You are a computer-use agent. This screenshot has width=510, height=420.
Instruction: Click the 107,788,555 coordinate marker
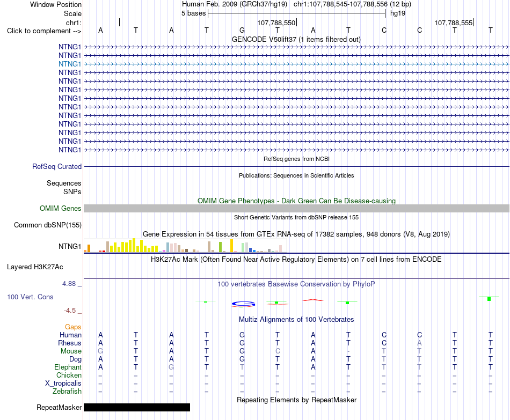(x=454, y=23)
